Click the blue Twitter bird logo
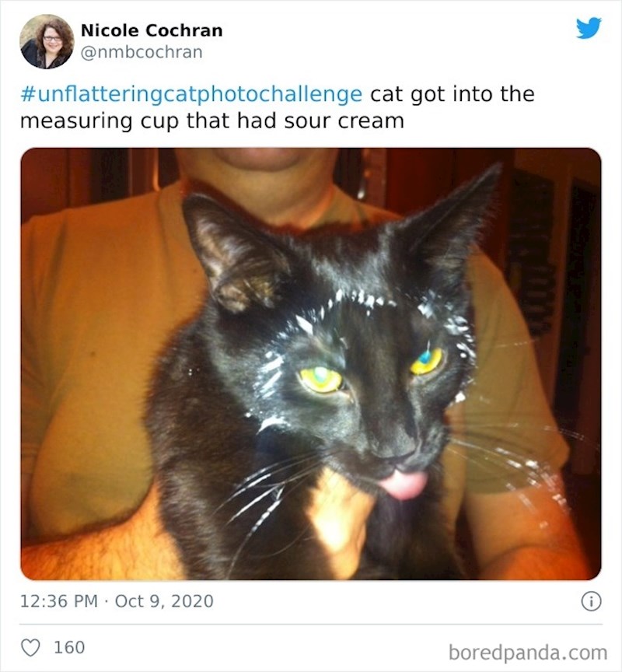This screenshot has width=622, height=672. click(x=589, y=28)
